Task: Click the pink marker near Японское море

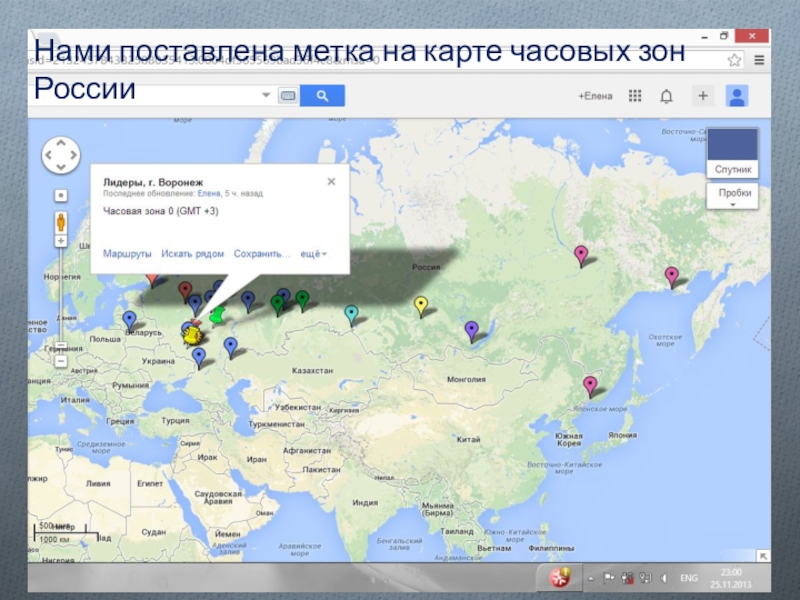Action: click(590, 386)
